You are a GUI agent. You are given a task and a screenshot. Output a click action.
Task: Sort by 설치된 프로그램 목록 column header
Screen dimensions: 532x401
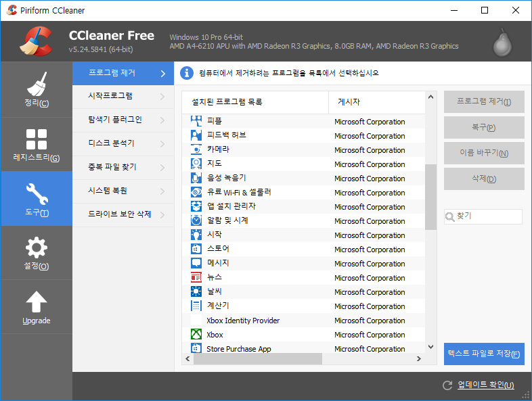pos(255,102)
